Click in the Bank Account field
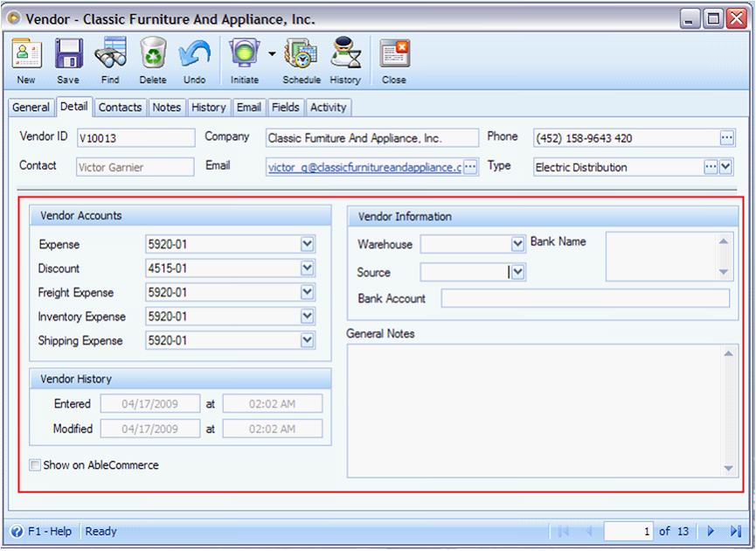Image resolution: width=756 pixels, height=551 pixels. (x=586, y=298)
